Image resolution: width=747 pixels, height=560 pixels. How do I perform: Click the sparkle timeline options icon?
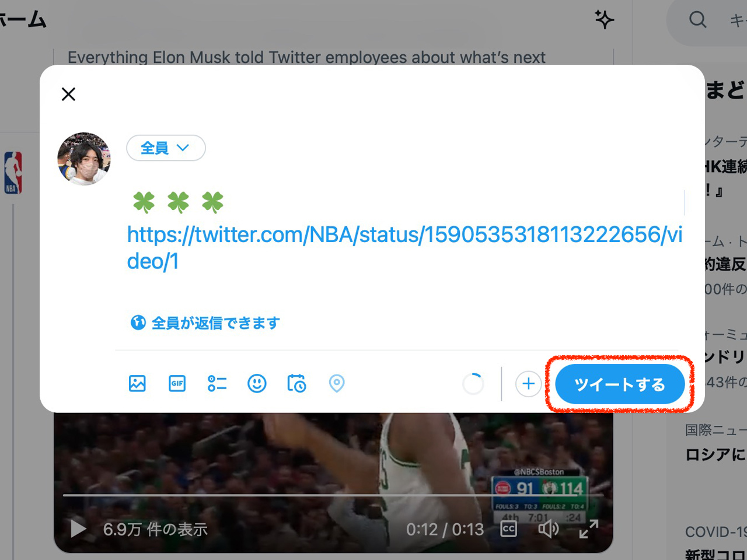(604, 19)
